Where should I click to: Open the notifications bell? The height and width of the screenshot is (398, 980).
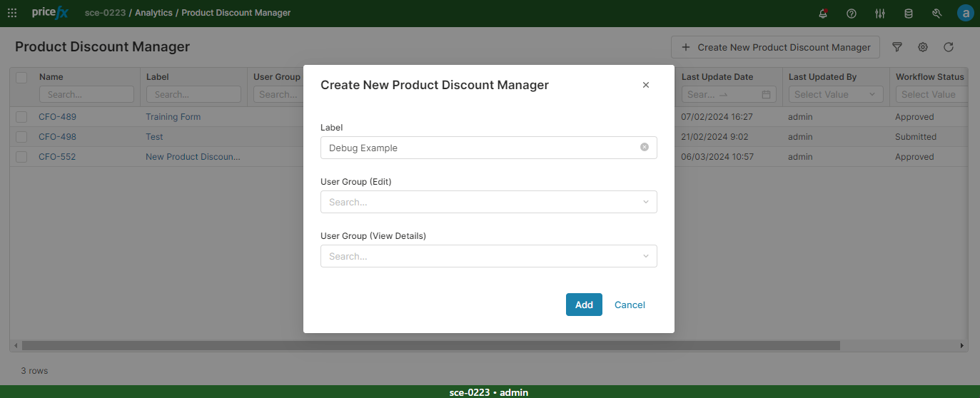pos(824,14)
